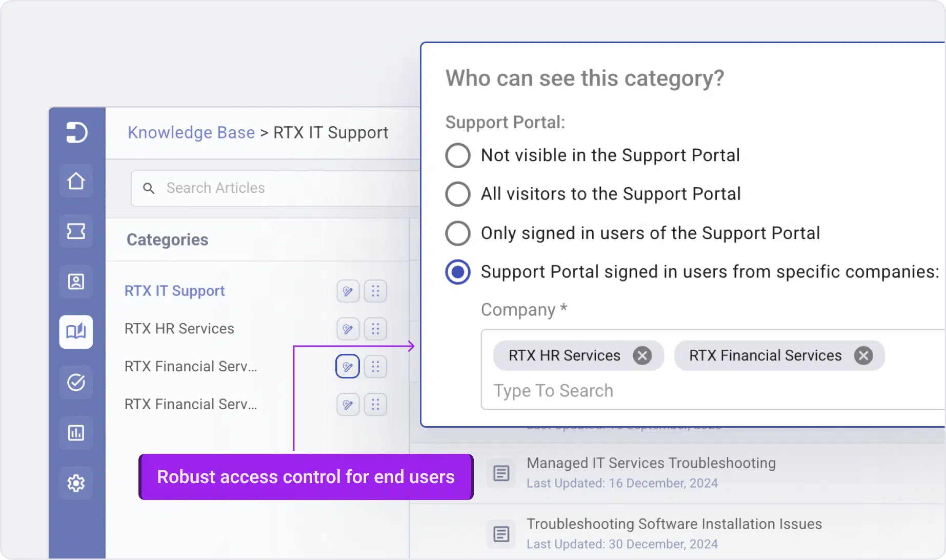Open the Home icon in sidebar
Viewport: 946px width, 560px height.
(76, 181)
